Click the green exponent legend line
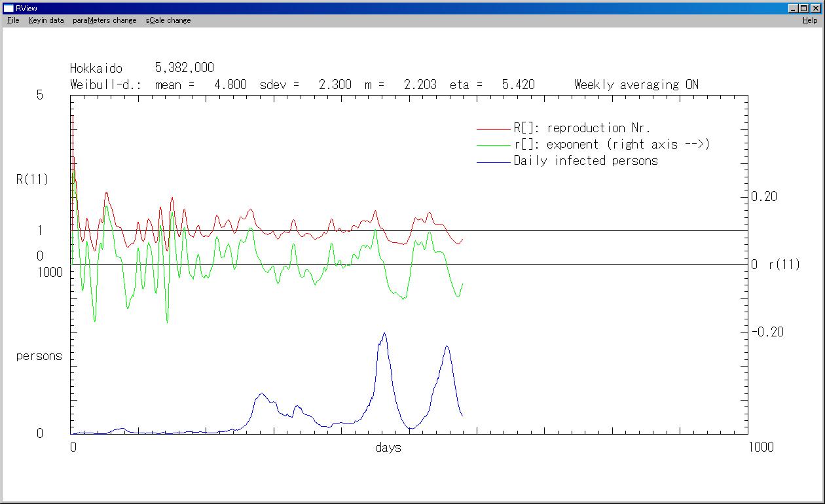Screen dimensions: 825x504 (493, 145)
